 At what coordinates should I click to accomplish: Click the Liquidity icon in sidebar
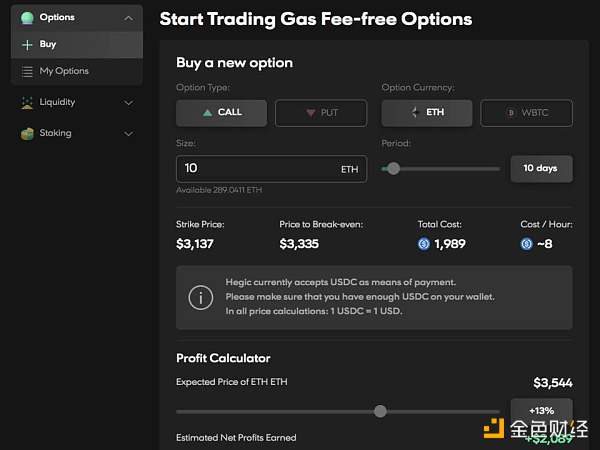pos(27,102)
